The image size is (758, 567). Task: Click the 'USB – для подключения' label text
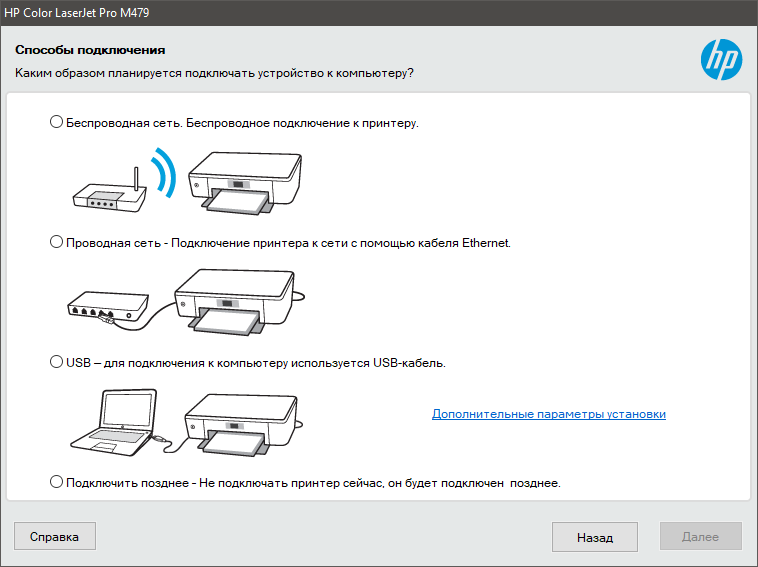pos(256,363)
